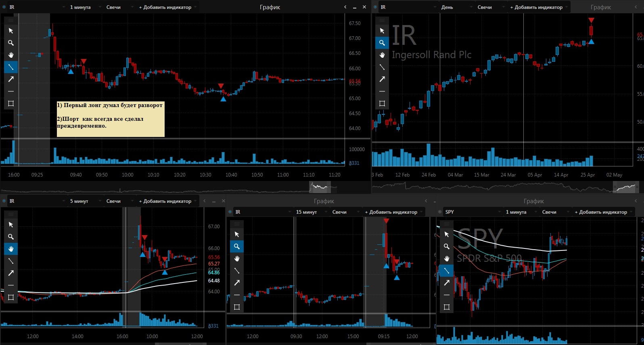Open the '1 минута' timeframe dropdown for IR

[x=85, y=7]
